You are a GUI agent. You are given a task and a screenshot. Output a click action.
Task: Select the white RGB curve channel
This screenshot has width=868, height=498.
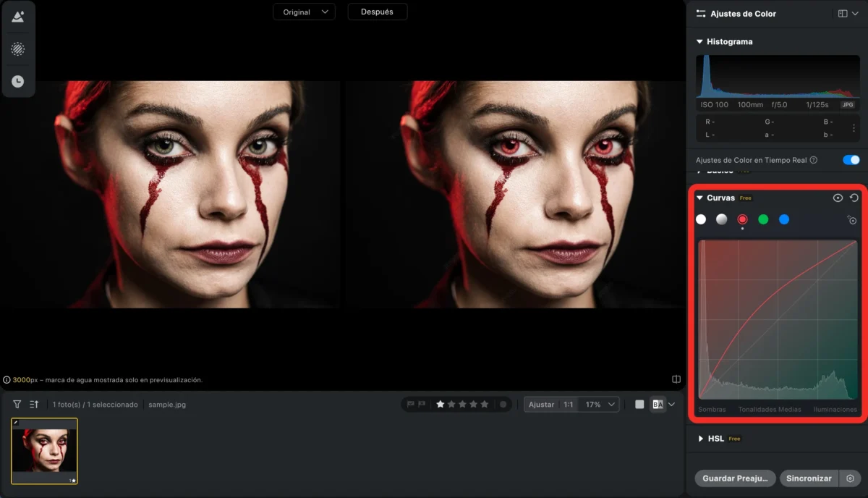click(x=701, y=219)
